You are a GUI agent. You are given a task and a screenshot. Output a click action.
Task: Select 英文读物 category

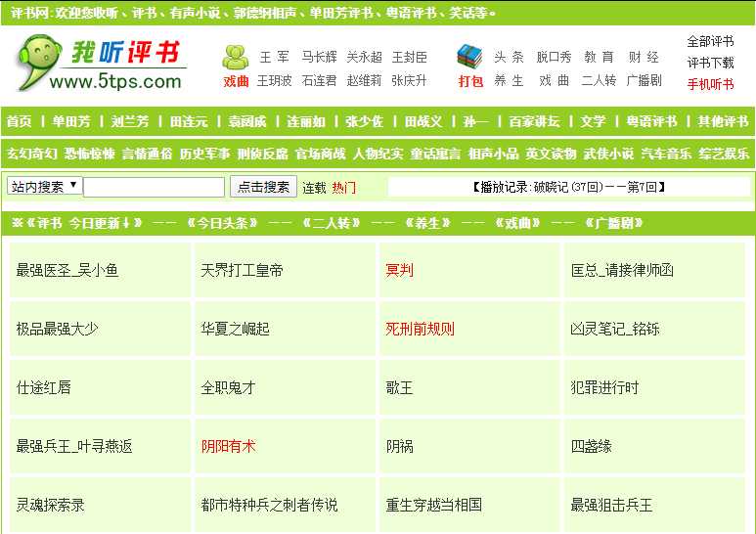point(551,154)
